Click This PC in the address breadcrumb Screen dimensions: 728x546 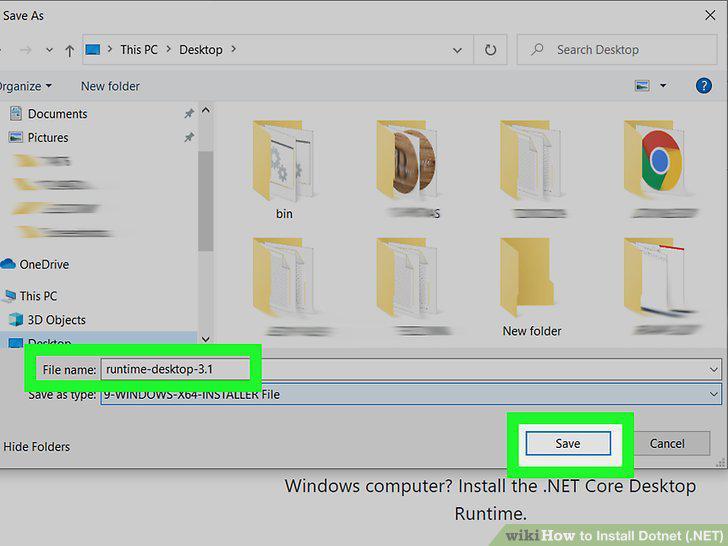[x=139, y=50]
